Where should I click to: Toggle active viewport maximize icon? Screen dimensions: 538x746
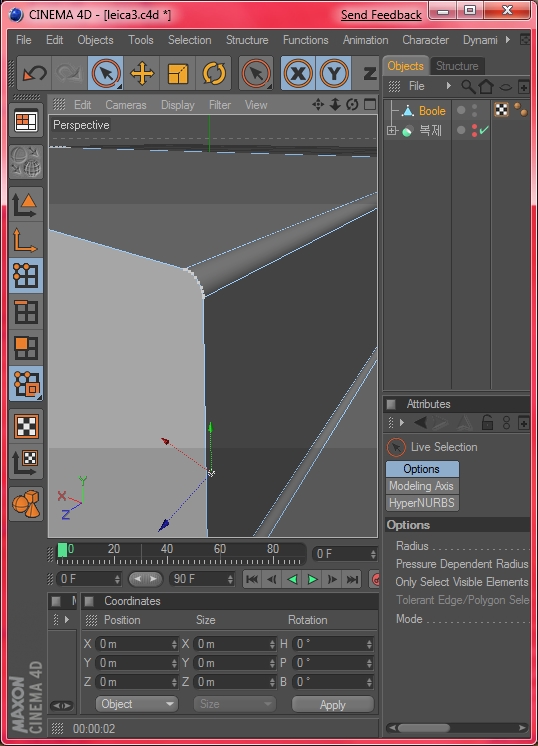370,104
